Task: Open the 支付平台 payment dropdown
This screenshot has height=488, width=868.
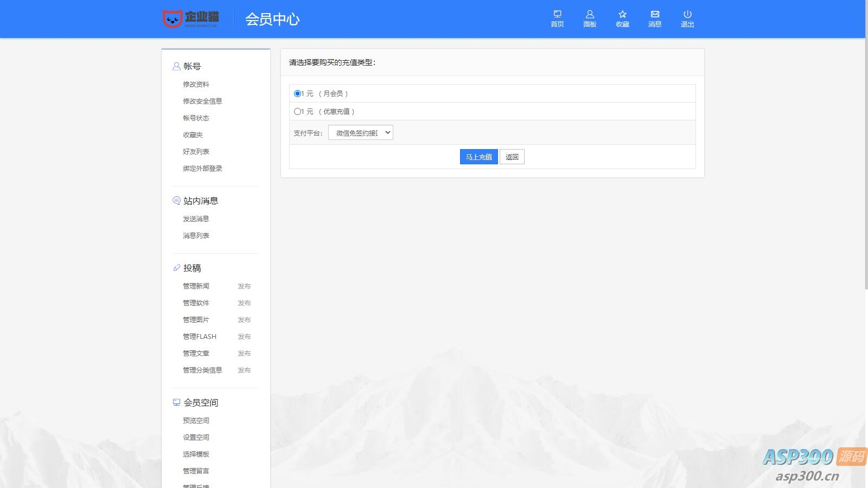Action: pyautogui.click(x=360, y=132)
